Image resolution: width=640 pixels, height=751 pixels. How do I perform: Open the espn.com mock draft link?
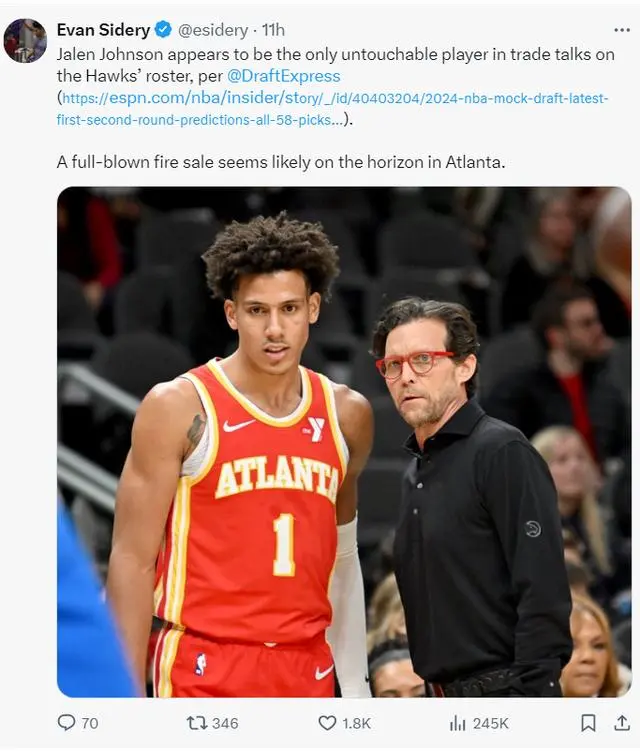tap(332, 109)
